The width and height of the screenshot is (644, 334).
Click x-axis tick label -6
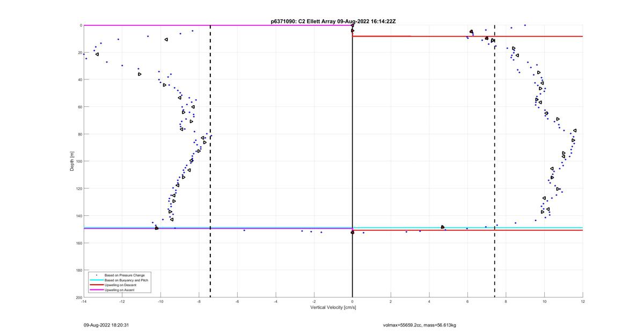237,301
